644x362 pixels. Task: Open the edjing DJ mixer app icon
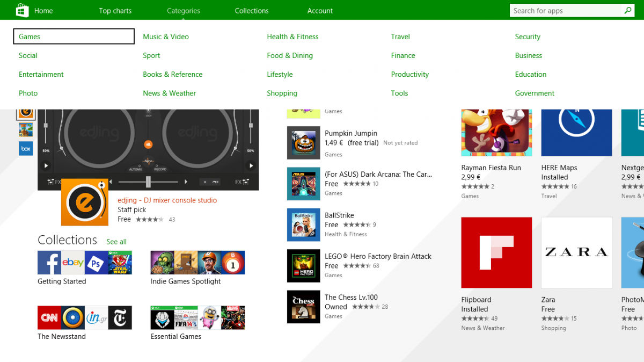[x=84, y=202]
